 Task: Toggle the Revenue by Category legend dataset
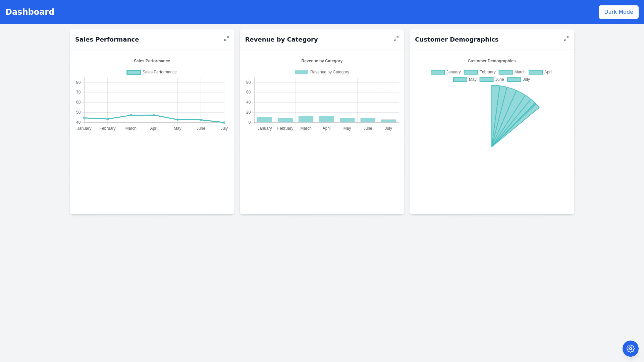[301, 72]
